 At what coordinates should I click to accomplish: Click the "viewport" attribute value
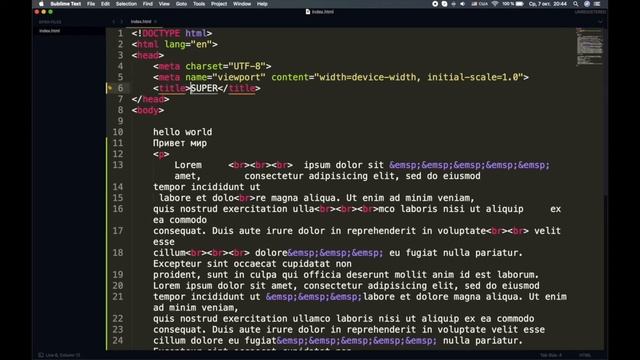point(239,77)
